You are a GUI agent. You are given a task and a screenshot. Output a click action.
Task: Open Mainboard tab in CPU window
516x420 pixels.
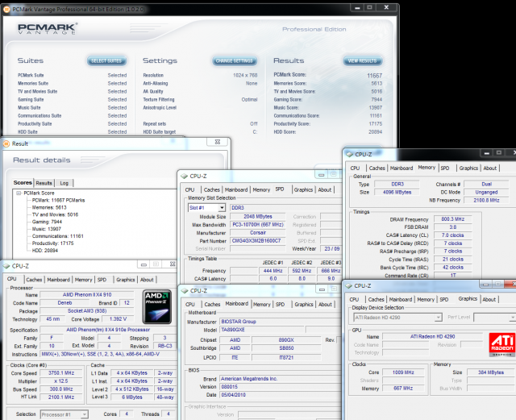click(58, 280)
